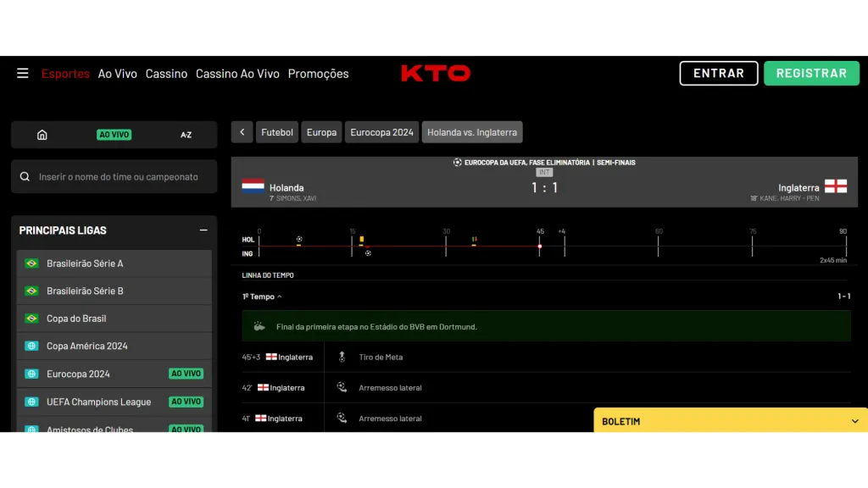Image resolution: width=868 pixels, height=488 pixels.
Task: Click the ENTRAR button
Action: [x=718, y=73]
